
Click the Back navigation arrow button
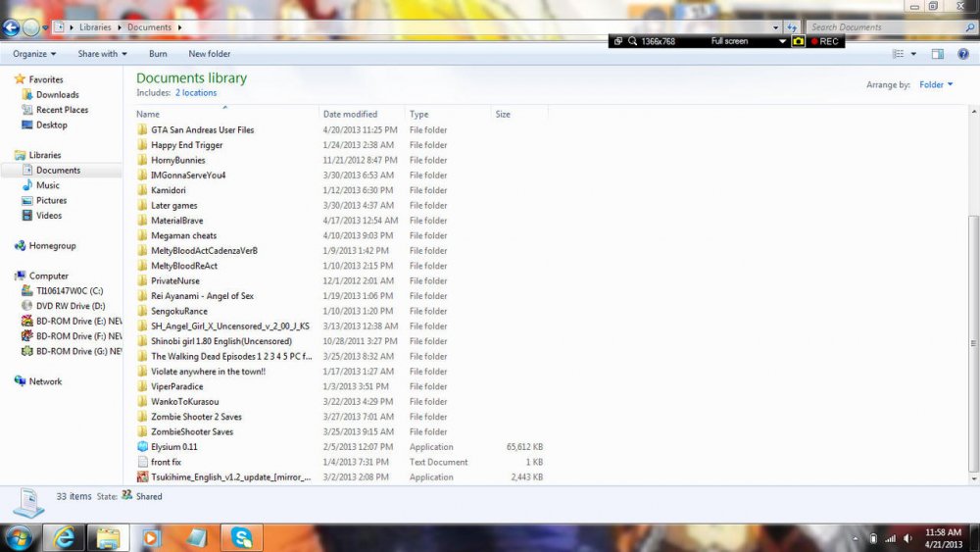12,27
